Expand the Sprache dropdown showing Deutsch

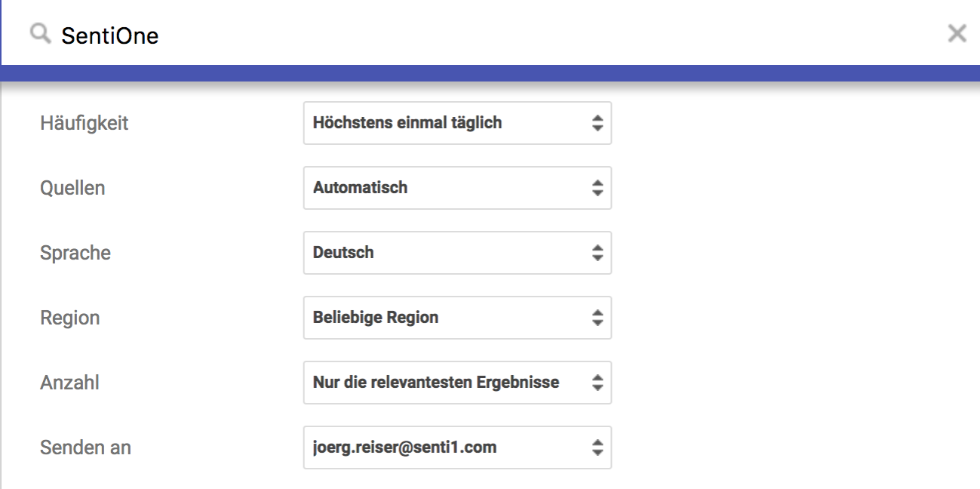[456, 253]
